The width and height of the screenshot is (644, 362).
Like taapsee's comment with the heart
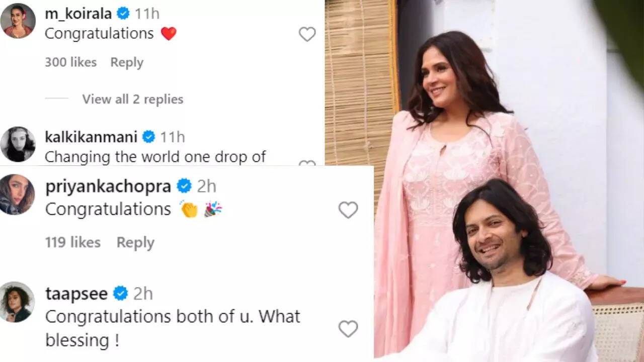tap(348, 329)
